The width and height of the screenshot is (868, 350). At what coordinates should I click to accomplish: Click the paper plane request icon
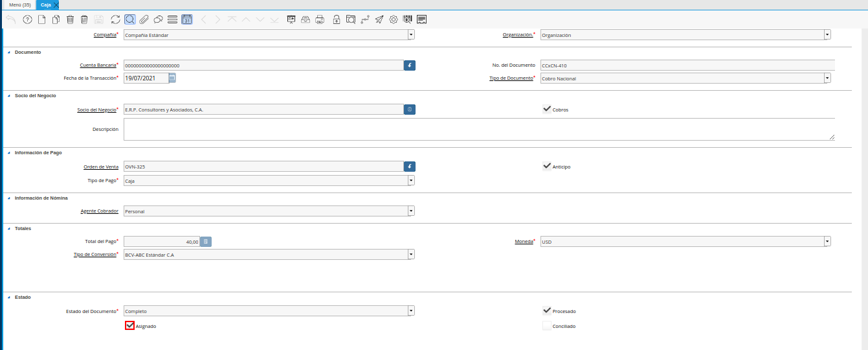pyautogui.click(x=379, y=19)
